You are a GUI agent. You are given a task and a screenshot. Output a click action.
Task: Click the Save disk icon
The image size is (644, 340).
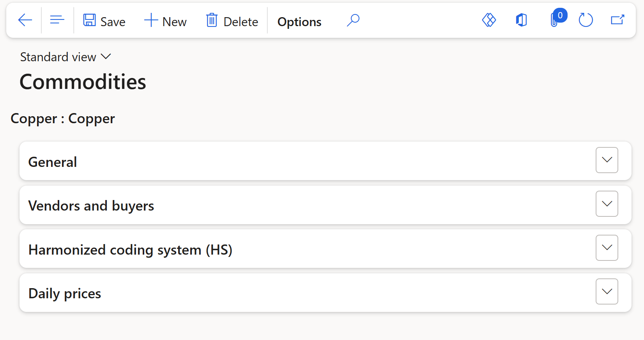(x=90, y=20)
